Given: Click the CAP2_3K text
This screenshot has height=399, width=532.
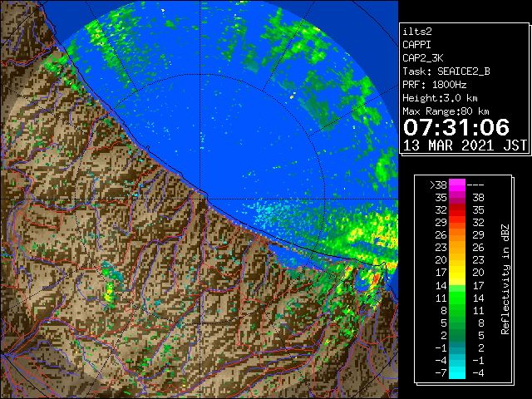Looking at the screenshot, I should click(x=423, y=58).
